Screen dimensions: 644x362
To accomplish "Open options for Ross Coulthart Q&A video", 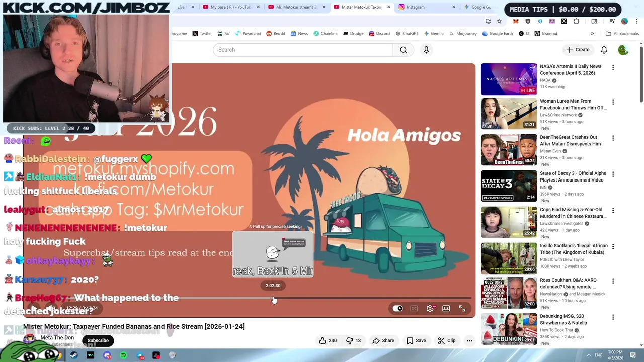I will [613, 281].
